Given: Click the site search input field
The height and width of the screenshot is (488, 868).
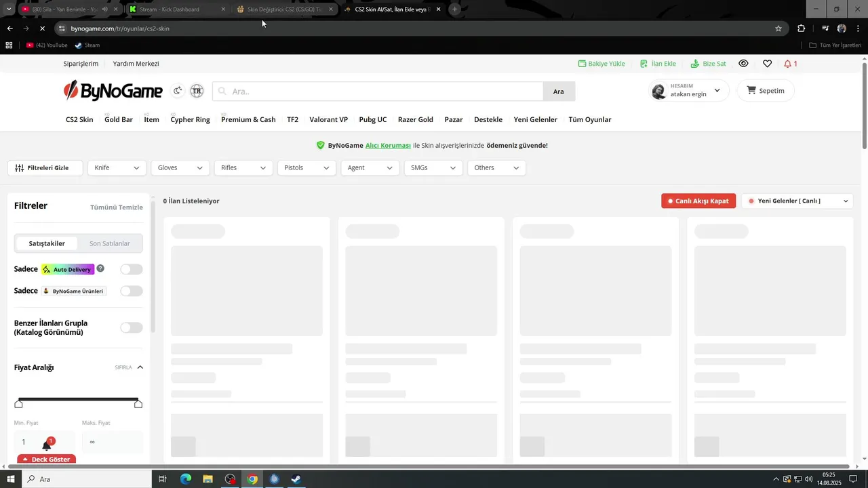Looking at the screenshot, I should point(378,91).
